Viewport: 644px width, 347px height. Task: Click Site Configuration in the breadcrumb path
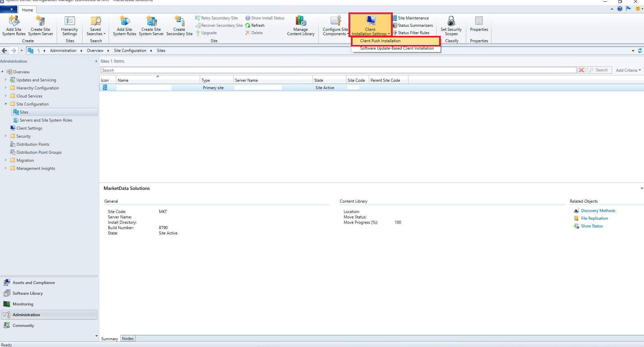tap(130, 51)
